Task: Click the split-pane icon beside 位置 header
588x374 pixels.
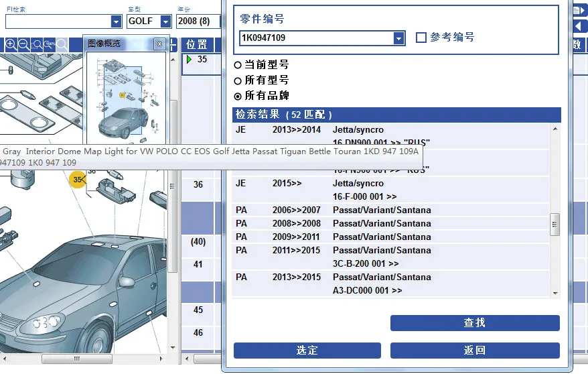Action: click(x=173, y=45)
